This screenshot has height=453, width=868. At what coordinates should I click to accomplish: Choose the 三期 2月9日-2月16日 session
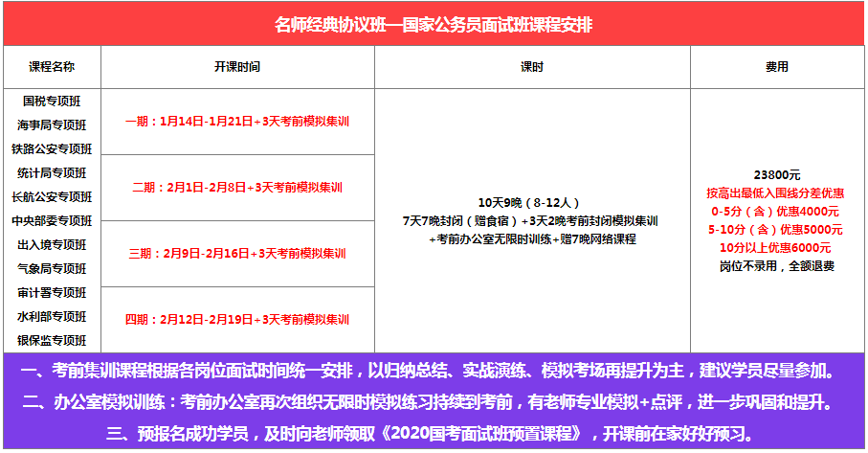click(236, 254)
